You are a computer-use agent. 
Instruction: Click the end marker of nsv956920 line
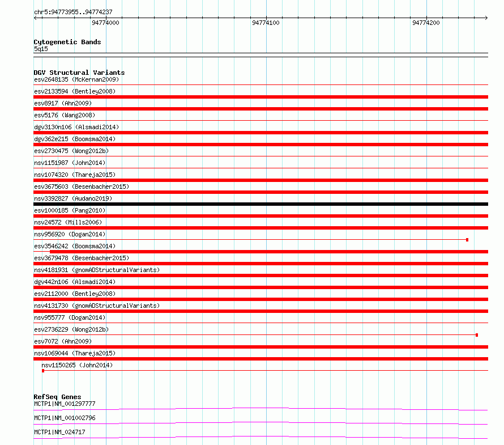467,240
